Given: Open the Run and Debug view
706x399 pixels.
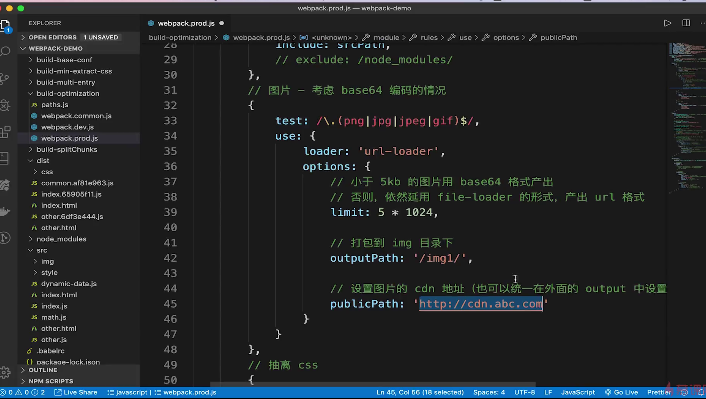Looking at the screenshot, I should pos(5,105).
